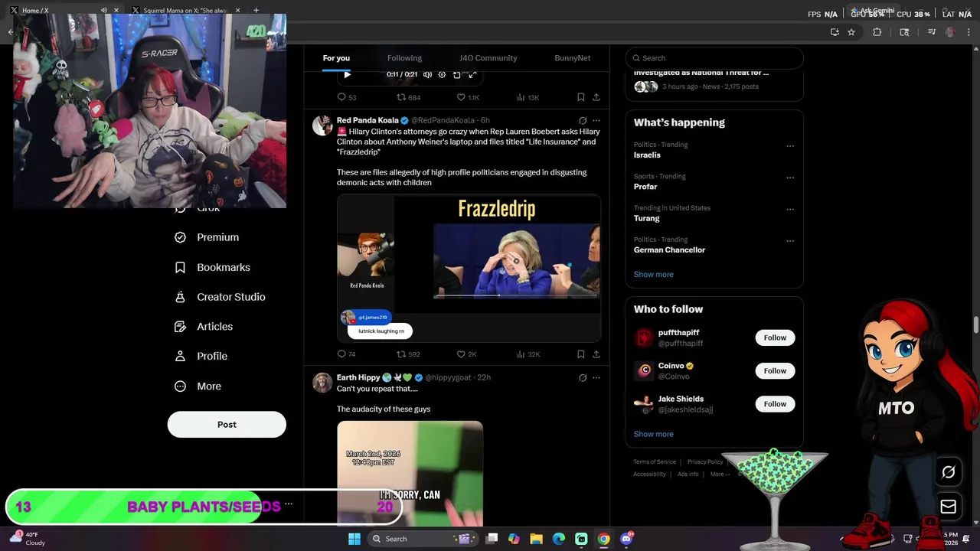Open Earth Hippy profile avatar
This screenshot has height=551, width=980.
coord(322,383)
